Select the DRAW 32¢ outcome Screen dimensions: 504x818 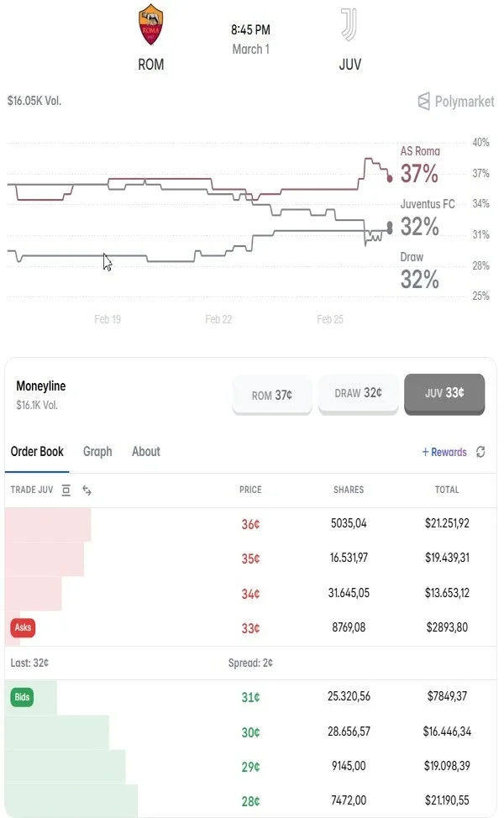(358, 393)
